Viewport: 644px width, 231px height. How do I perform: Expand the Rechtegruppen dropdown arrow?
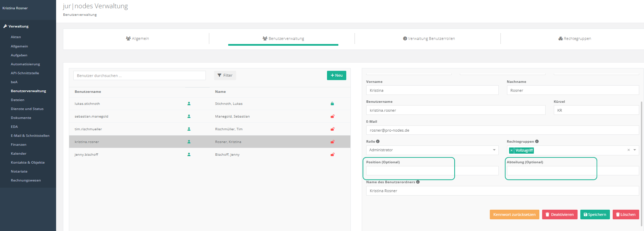click(x=635, y=150)
